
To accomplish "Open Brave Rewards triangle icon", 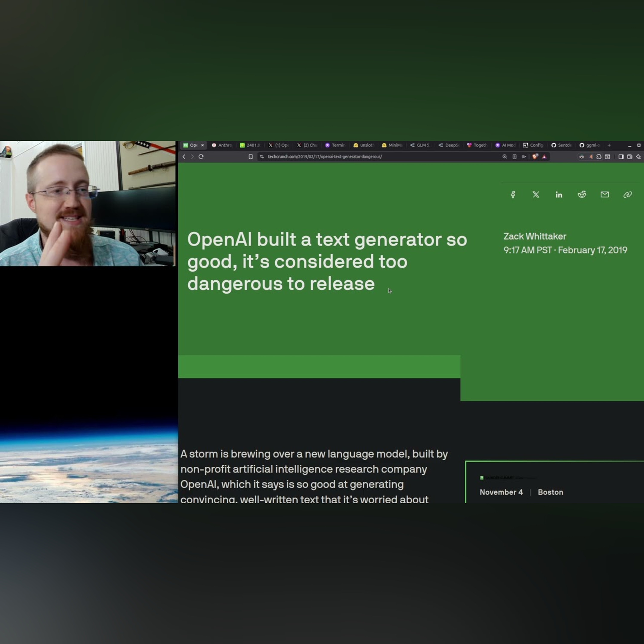I will (x=544, y=157).
